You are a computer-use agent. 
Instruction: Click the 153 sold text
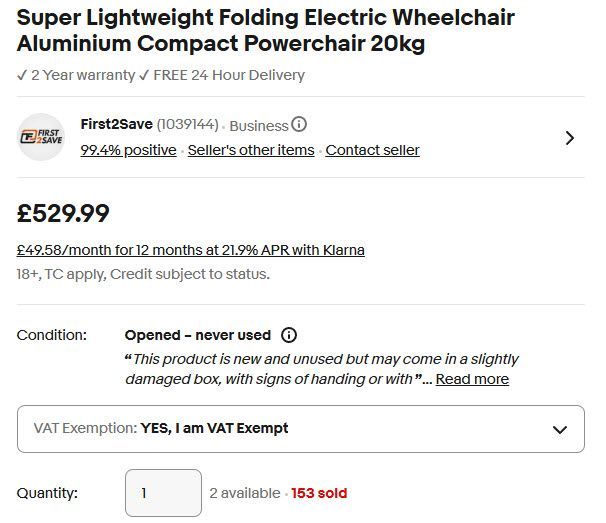(x=320, y=493)
